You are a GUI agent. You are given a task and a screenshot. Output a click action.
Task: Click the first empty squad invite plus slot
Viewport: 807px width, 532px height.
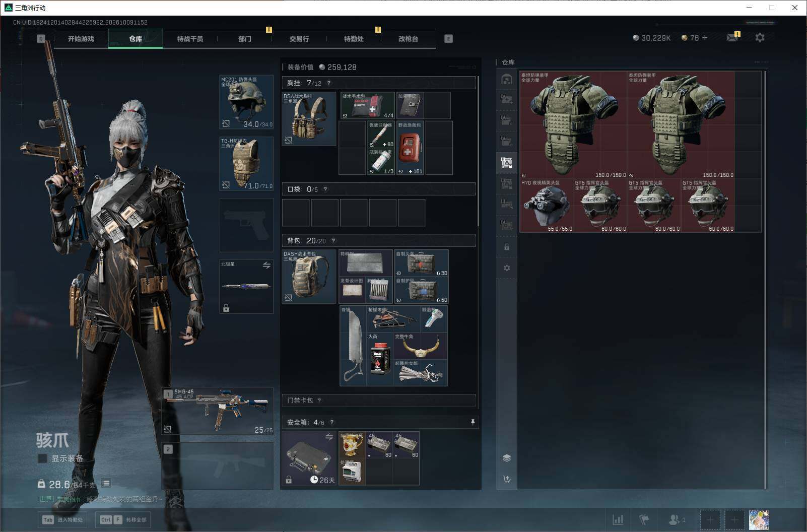click(x=710, y=520)
